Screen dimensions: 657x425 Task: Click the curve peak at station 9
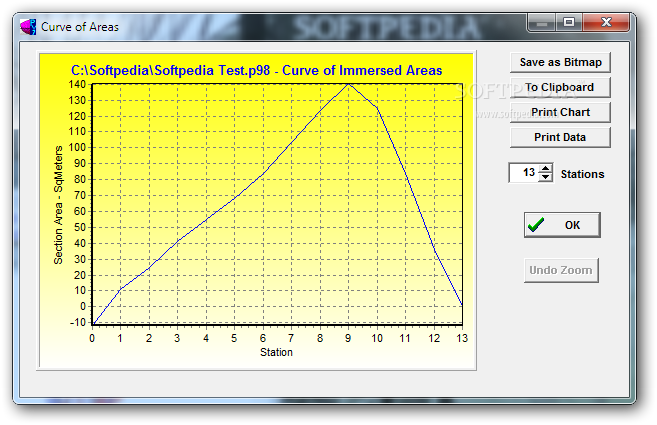[x=348, y=84]
